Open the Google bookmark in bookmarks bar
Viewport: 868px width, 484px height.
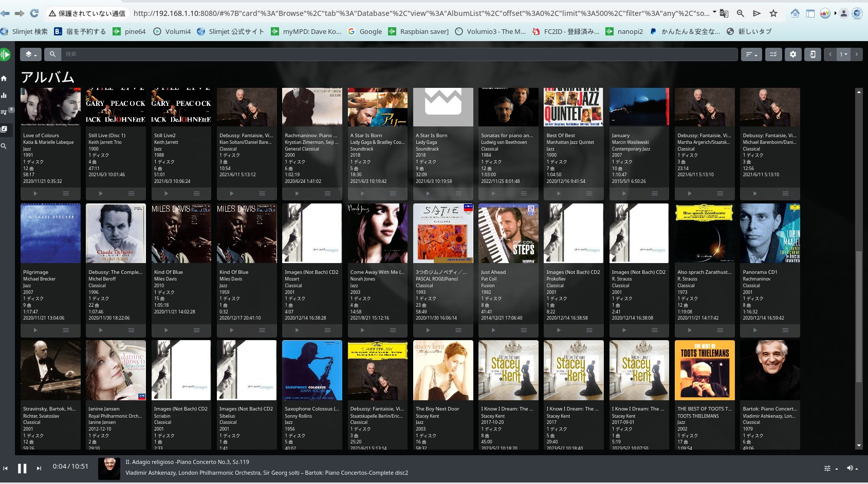point(365,31)
